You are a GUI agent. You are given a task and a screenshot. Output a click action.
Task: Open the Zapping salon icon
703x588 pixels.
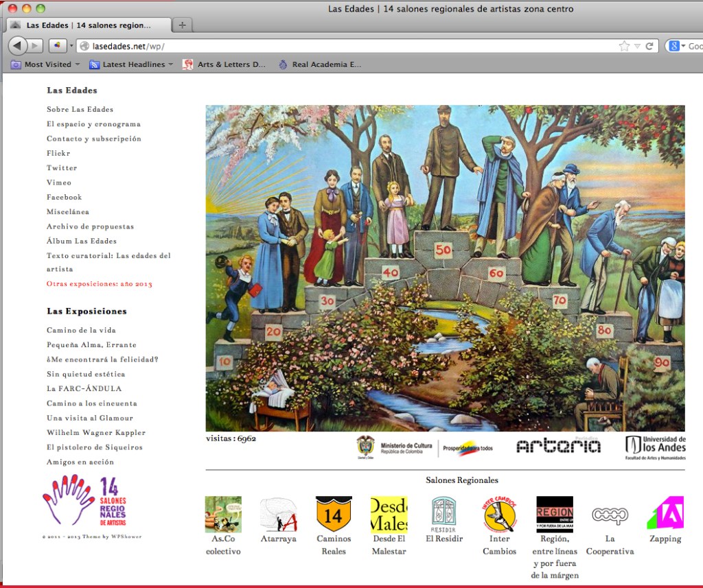click(x=665, y=513)
